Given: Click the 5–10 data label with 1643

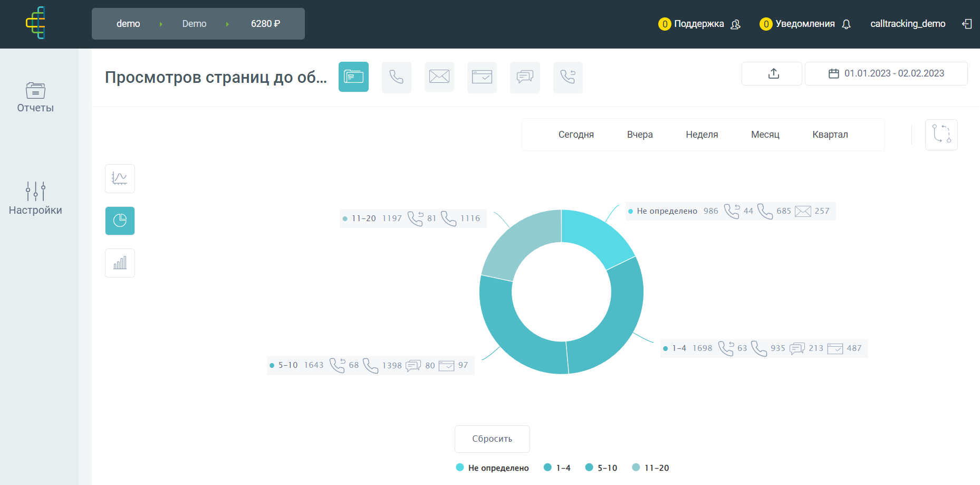Looking at the screenshot, I should 371,365.
